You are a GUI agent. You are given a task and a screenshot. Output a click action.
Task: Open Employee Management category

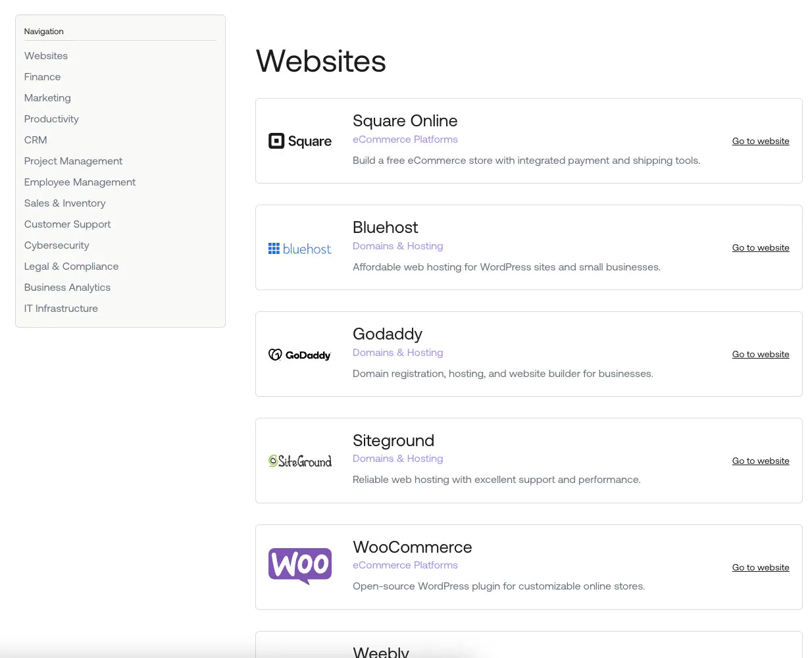coord(80,182)
